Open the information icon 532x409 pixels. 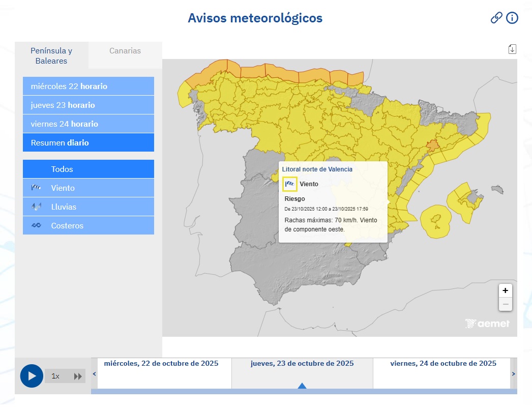click(512, 17)
